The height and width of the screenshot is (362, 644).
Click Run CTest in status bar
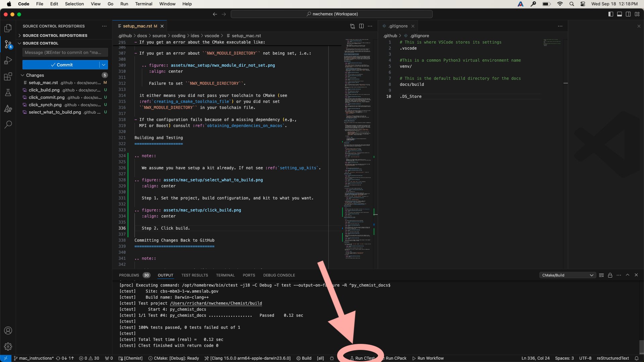coord(362,358)
